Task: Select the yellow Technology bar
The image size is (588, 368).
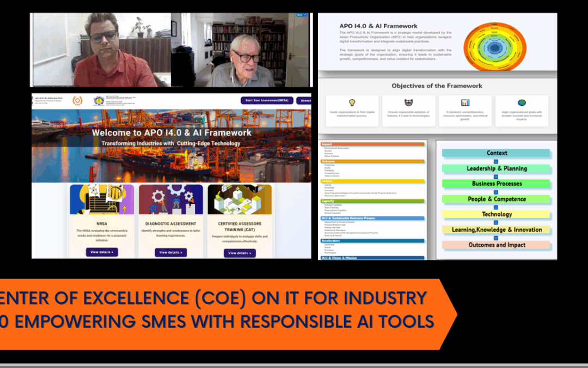Action: point(496,214)
